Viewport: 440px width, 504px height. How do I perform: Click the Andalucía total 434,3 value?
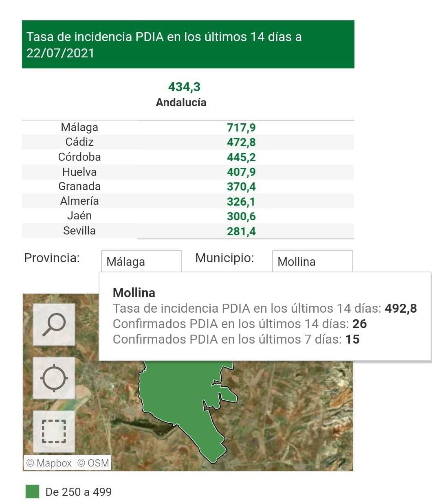[x=184, y=87]
